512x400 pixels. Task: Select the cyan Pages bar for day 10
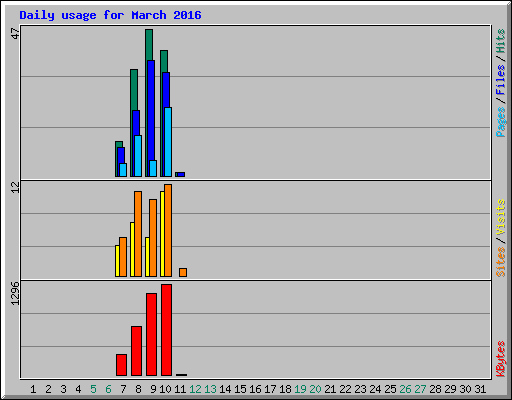(x=168, y=142)
